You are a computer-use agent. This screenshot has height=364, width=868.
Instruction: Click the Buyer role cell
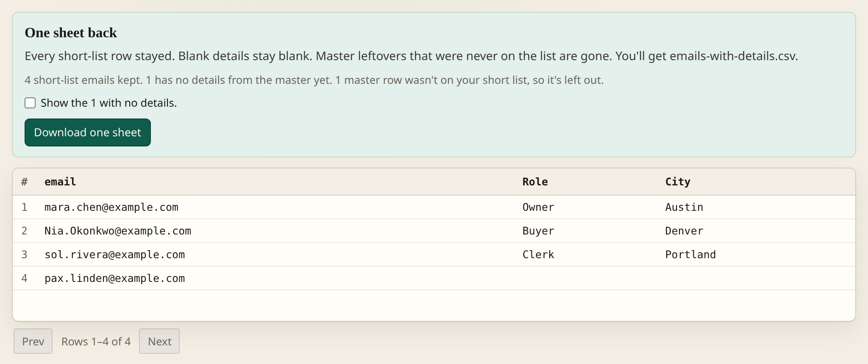click(x=538, y=231)
